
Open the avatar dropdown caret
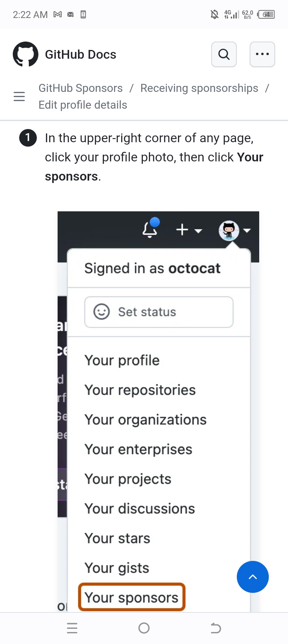tap(247, 231)
